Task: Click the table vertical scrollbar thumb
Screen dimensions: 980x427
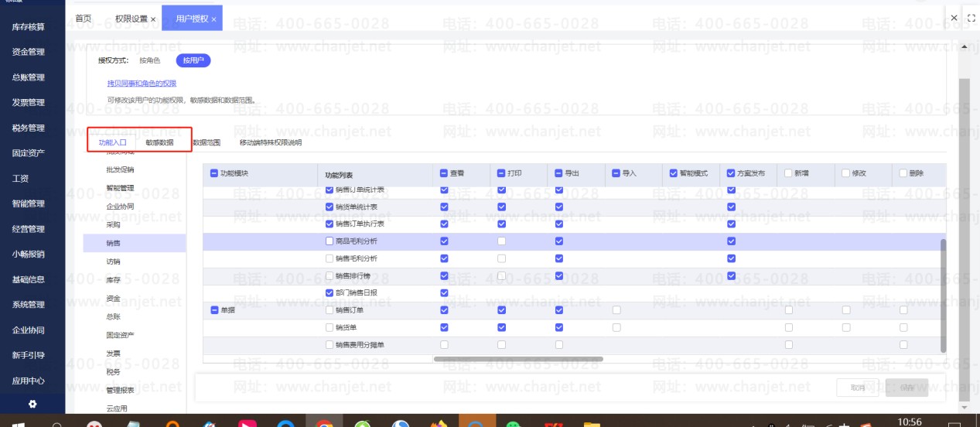Action: [943, 295]
